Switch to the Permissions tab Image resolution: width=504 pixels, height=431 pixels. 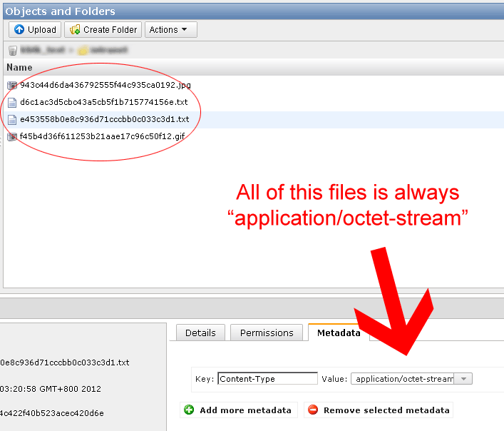coord(267,333)
